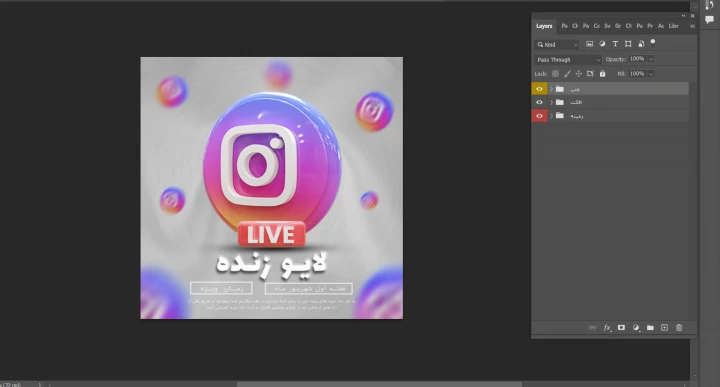Image resolution: width=720 pixels, height=387 pixels.
Task: Select the red-tagged group layer name
Action: pos(577,116)
